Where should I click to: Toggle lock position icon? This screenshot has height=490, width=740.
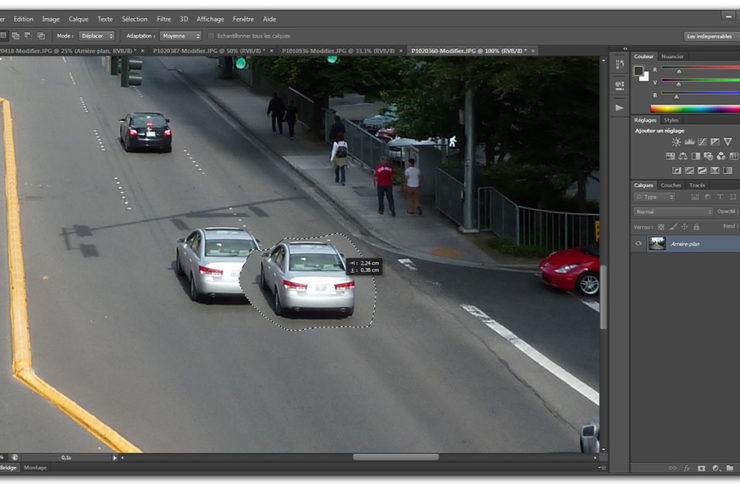click(684, 227)
